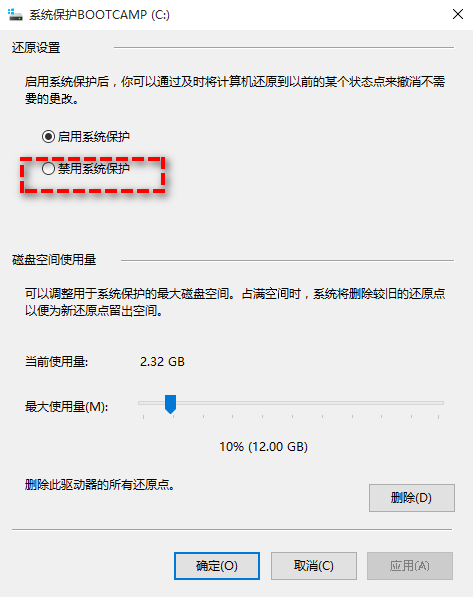
Task: Click the 2.32 GB current usage value
Action: 162,361
